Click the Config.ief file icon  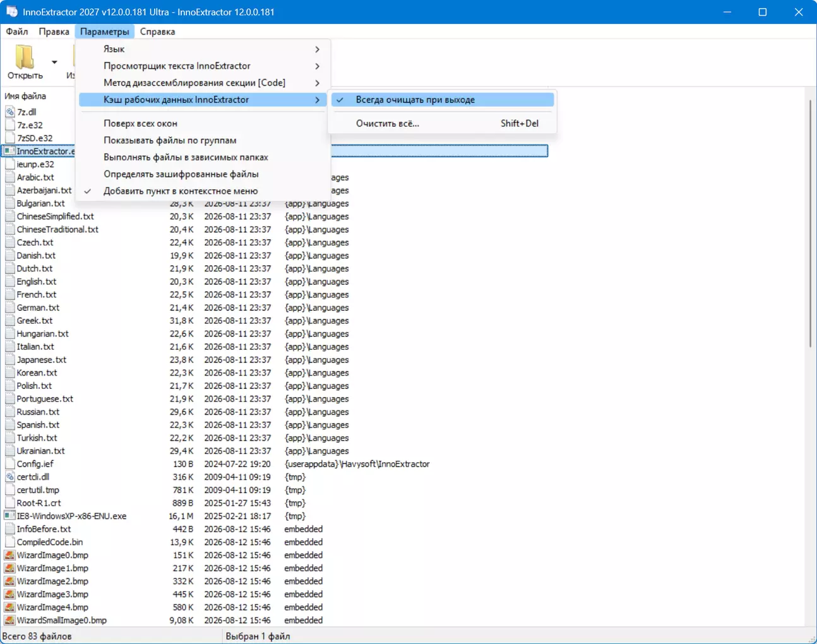[x=9, y=464]
